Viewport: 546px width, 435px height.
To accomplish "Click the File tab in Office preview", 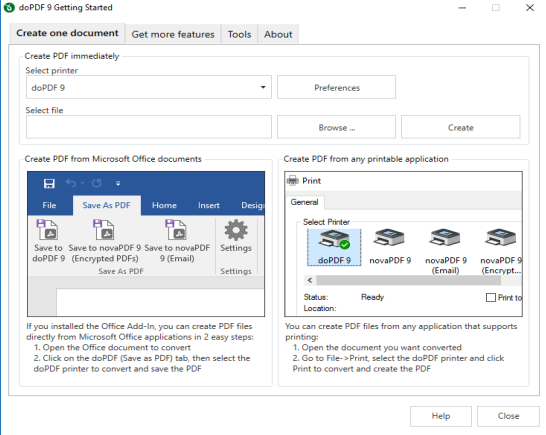I will [49, 205].
